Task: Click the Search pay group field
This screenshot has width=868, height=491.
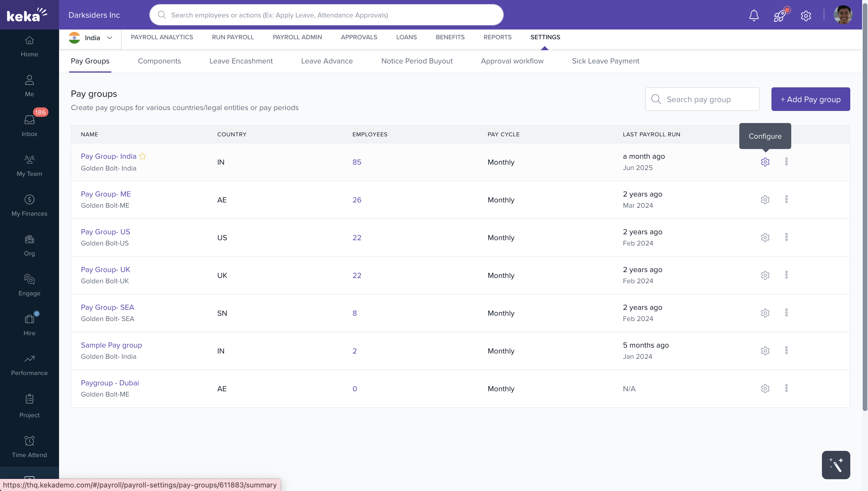Action: tap(702, 99)
